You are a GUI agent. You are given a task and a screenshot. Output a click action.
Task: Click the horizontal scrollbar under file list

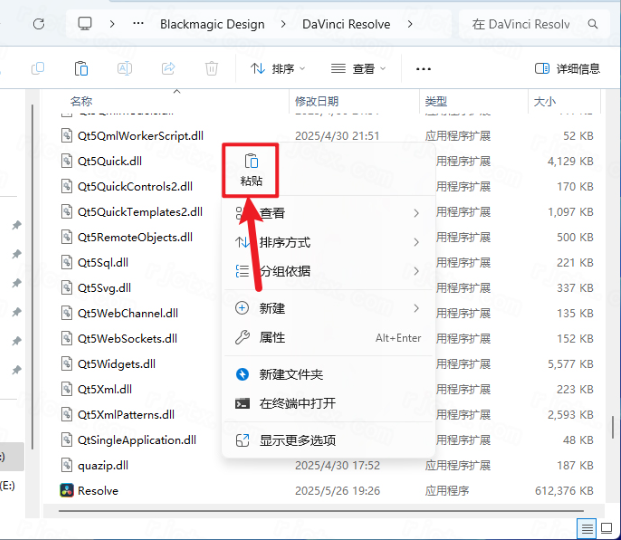[x=321, y=511]
